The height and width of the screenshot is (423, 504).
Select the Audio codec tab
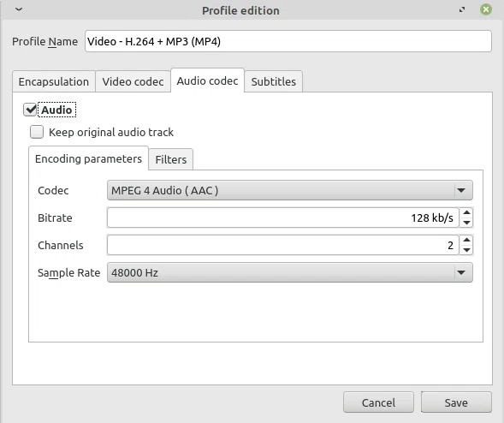(207, 80)
